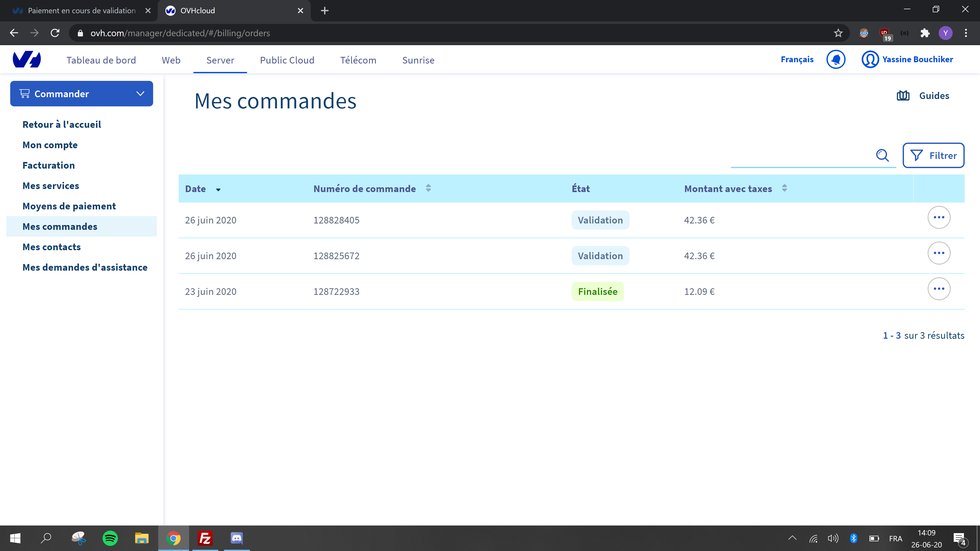Expand the Commander dropdown

(81, 94)
